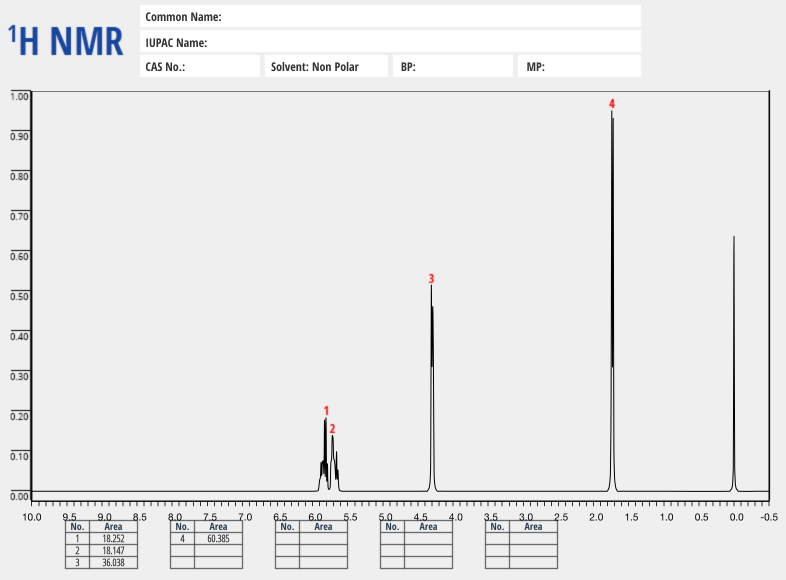Click the TMS reference peak at 0.0 ppm
Image resolution: width=786 pixels, height=580 pixels.
(x=734, y=363)
